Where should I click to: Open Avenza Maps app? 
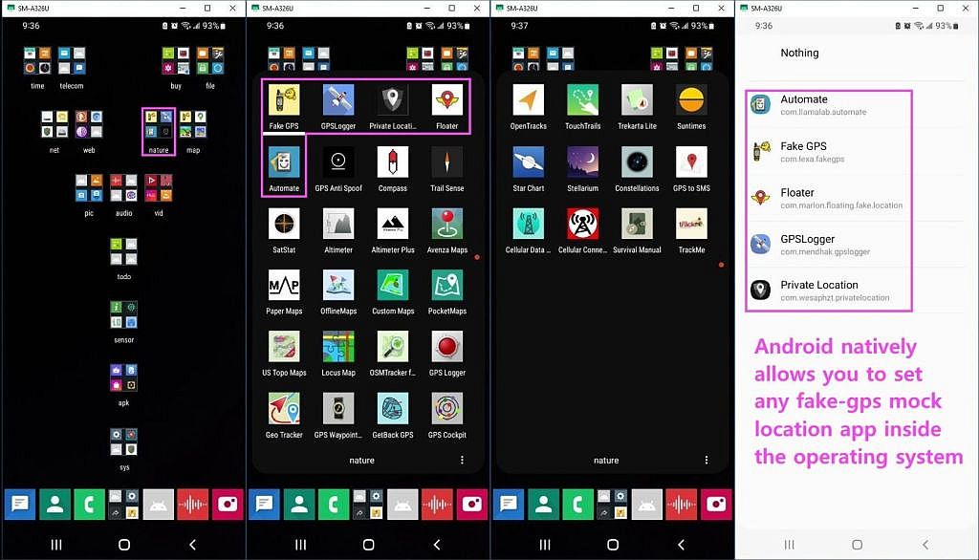coord(447,225)
